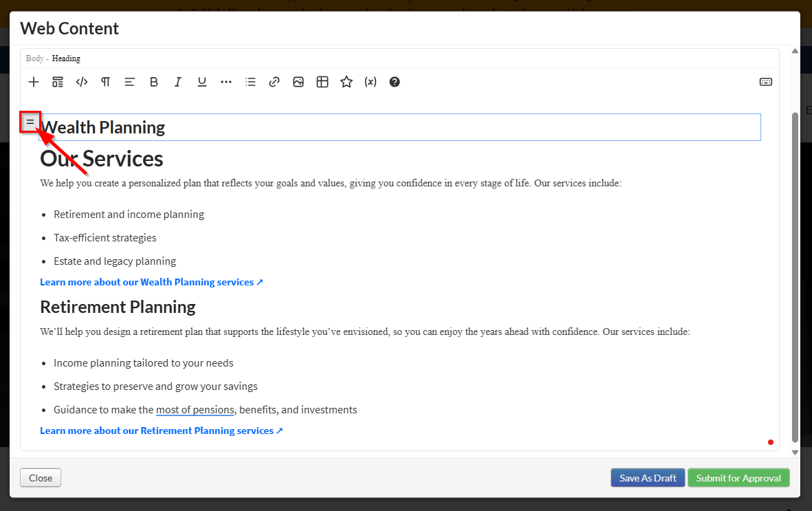Toggle underline formatting
Viewport: 812px width, 511px height.
(x=202, y=82)
